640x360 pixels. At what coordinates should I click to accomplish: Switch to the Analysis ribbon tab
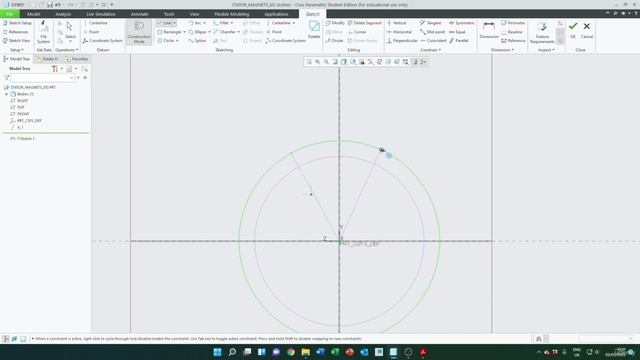click(63, 14)
